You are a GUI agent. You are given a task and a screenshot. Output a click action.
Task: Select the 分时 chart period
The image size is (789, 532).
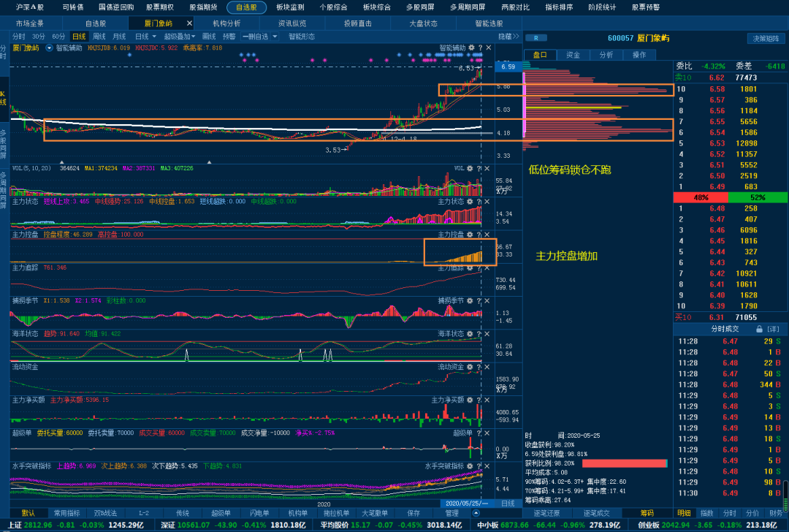tap(18, 37)
